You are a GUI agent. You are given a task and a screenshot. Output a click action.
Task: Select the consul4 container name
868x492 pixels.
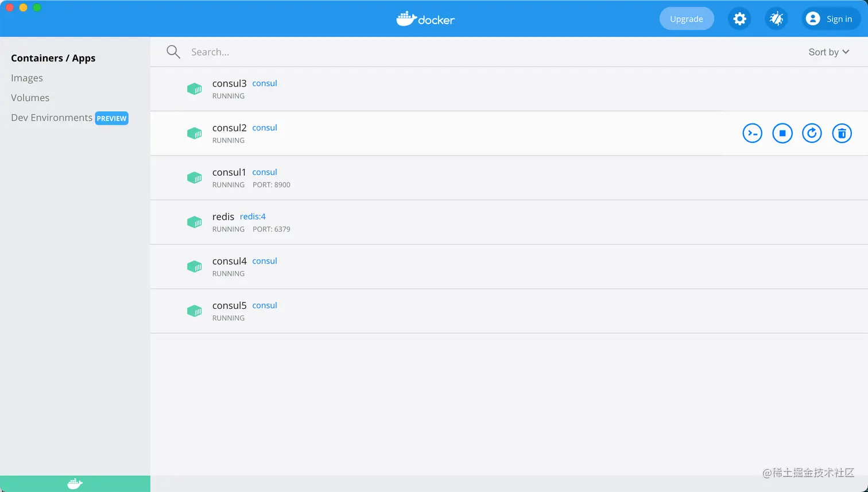229,261
